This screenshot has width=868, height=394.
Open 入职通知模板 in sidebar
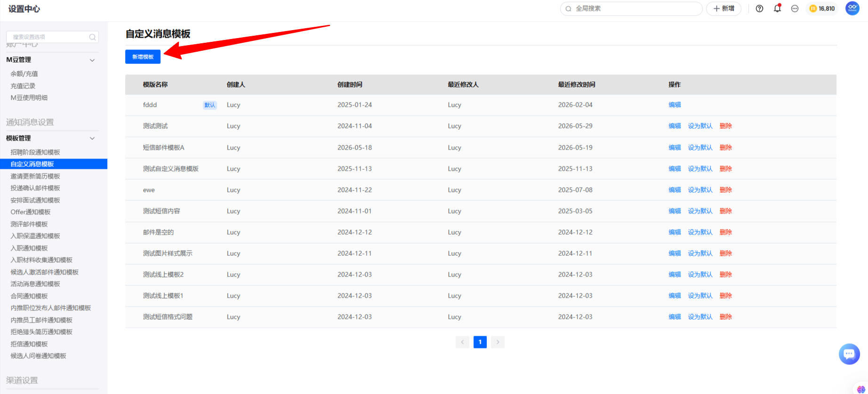29,248
